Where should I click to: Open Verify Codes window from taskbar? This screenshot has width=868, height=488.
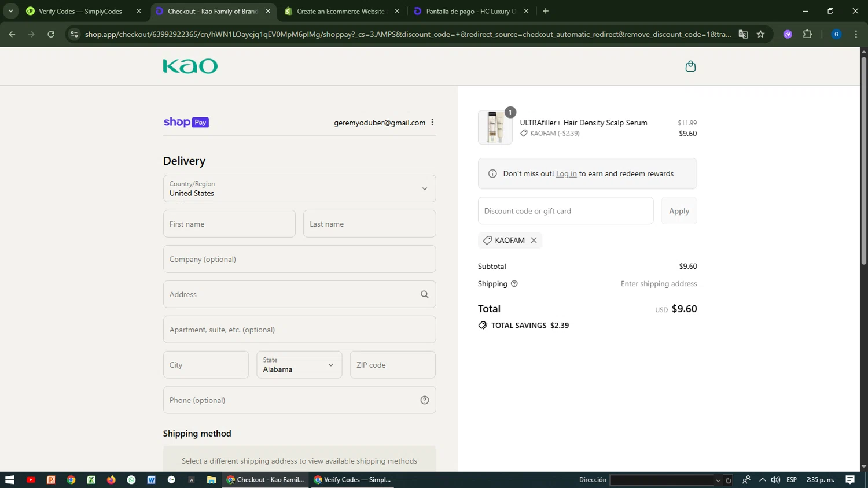pyautogui.click(x=352, y=480)
